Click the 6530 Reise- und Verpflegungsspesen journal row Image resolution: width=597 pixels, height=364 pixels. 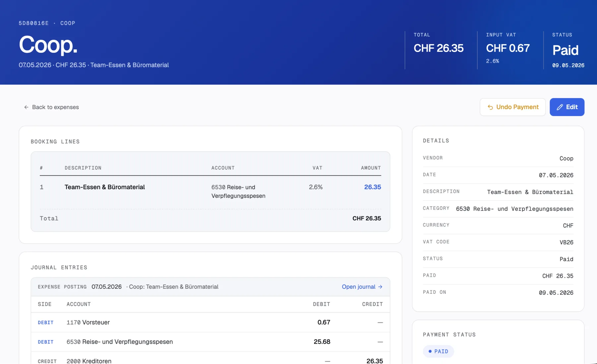pyautogui.click(x=210, y=342)
